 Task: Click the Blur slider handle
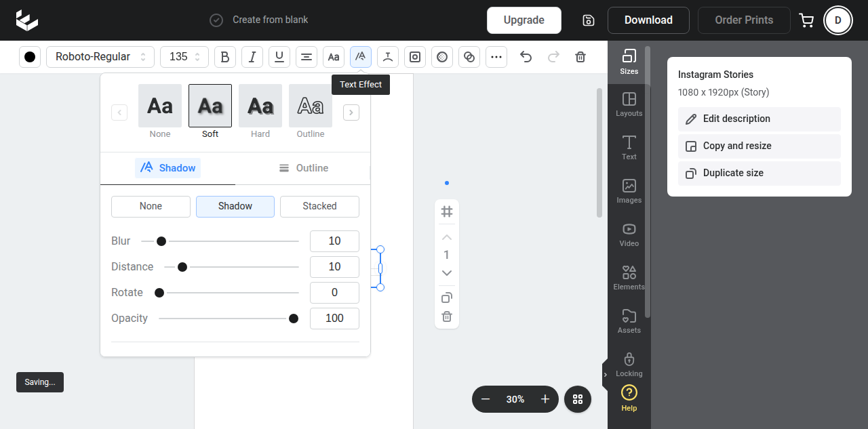click(x=161, y=241)
